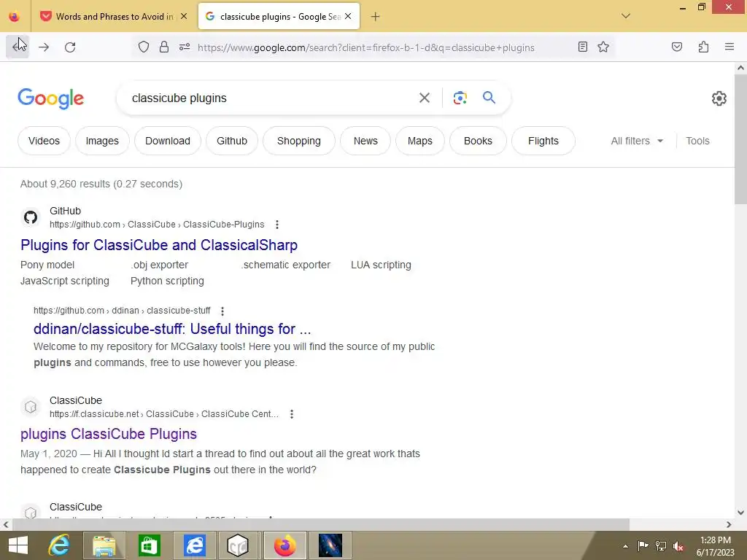Open the Windows Start button
Image resolution: width=747 pixels, height=560 pixels.
[18, 545]
